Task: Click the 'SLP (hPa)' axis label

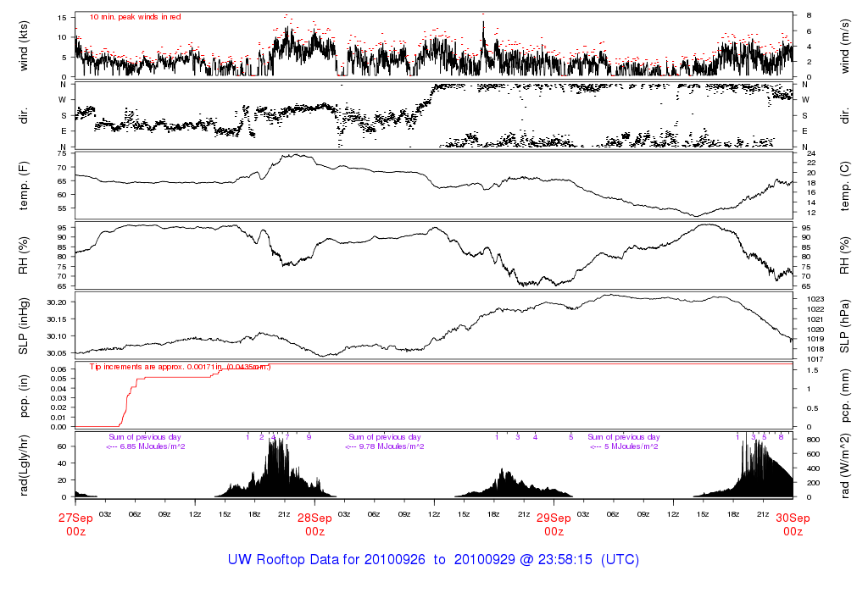Action: tap(845, 326)
